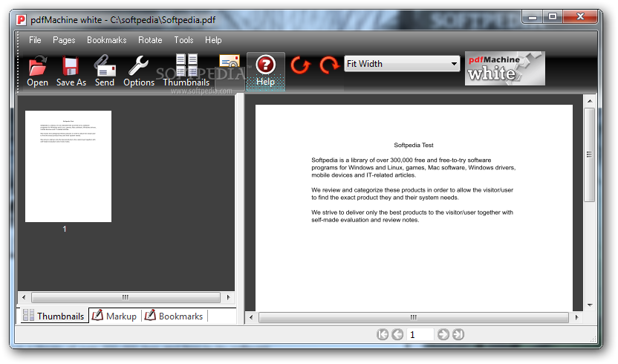Go to first page navigation icon
This screenshot has height=364, width=618.
click(x=383, y=334)
